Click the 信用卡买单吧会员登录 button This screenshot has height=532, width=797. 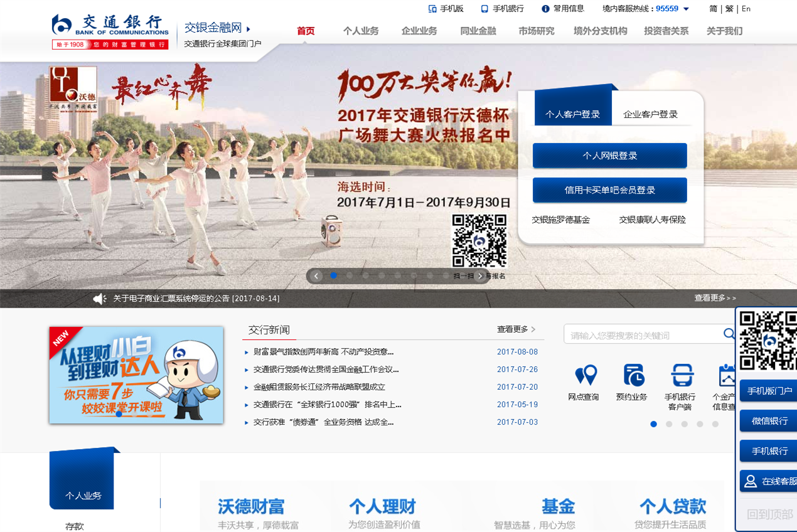point(610,190)
